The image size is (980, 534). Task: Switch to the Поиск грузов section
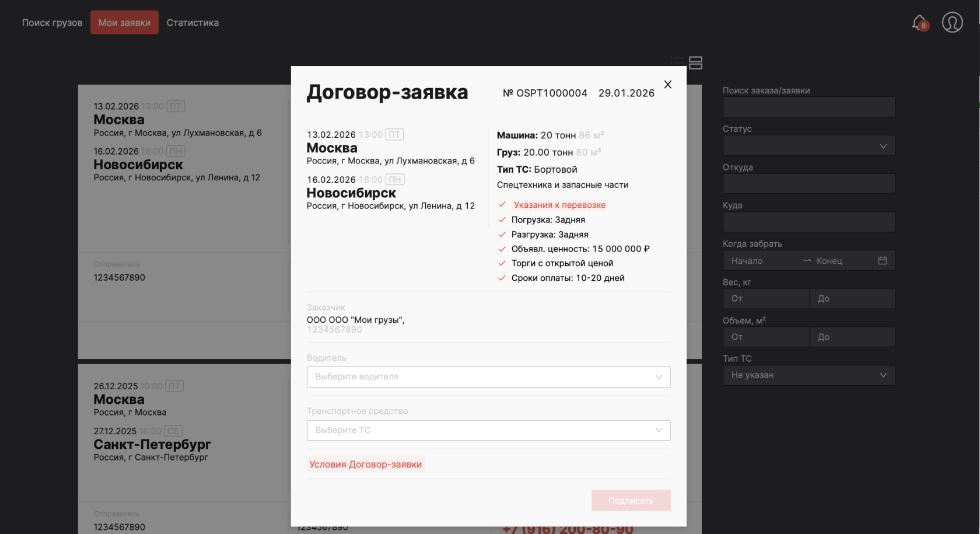[x=51, y=22]
